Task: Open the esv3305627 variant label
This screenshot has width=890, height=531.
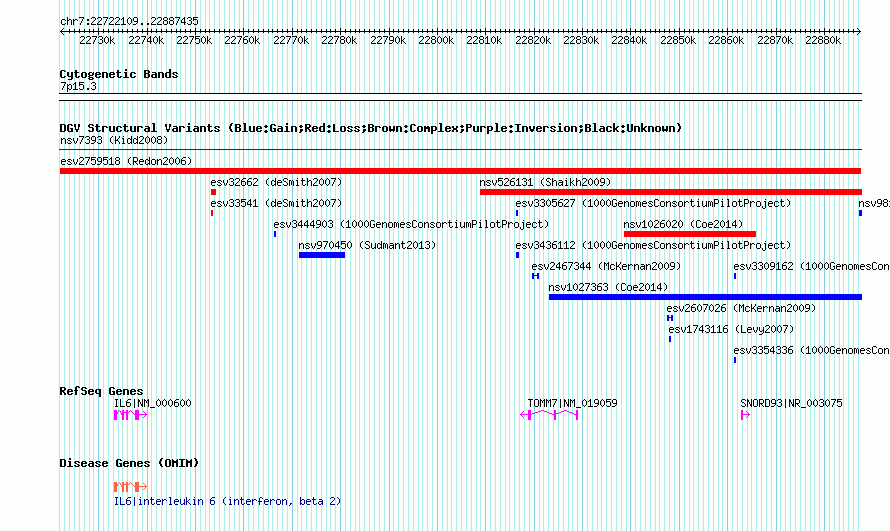Action: point(653,203)
